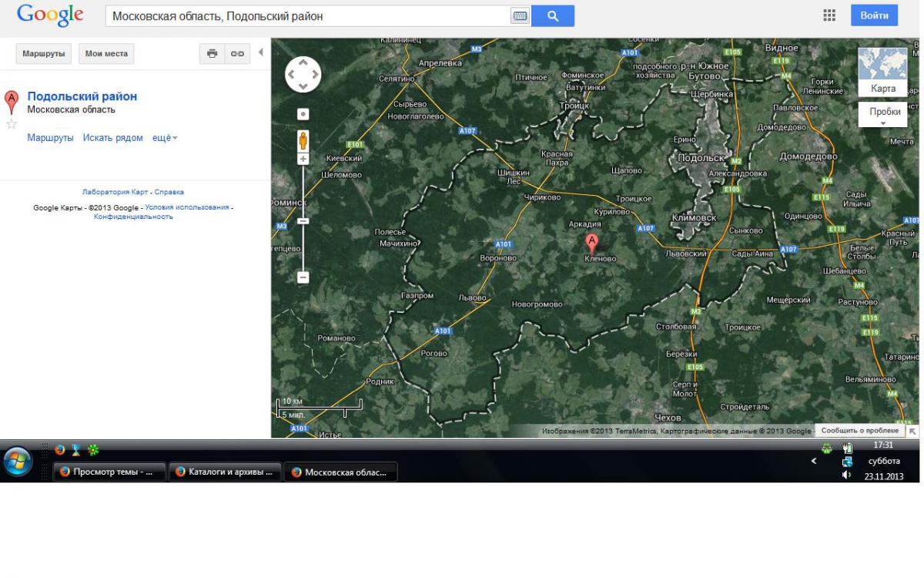The width and height of the screenshot is (924, 578).
Task: Switch to Каталоги и архивы taskbar window
Action: pyautogui.click(x=226, y=472)
